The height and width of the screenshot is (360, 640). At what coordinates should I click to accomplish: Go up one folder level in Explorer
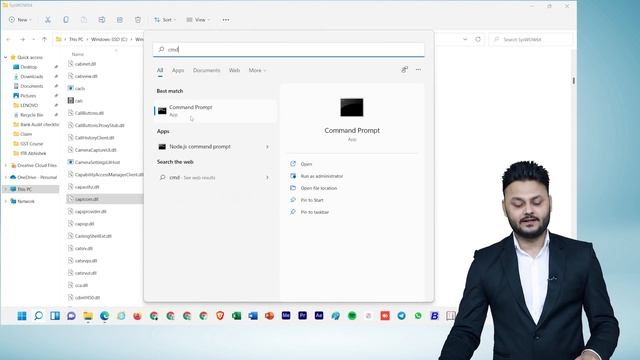click(x=44, y=39)
